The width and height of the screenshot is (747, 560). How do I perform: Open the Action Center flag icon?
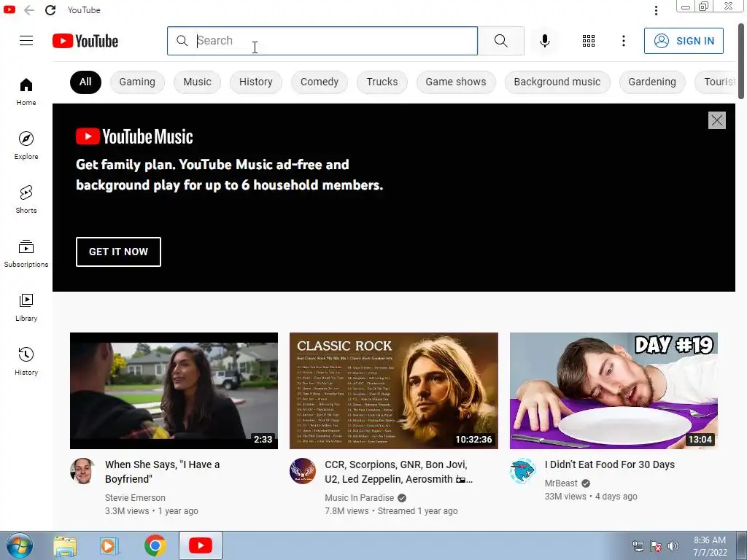tap(656, 547)
